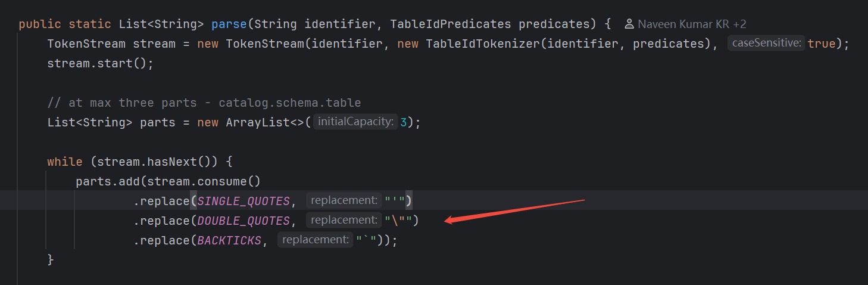Click the stream.start() statement

(x=100, y=63)
